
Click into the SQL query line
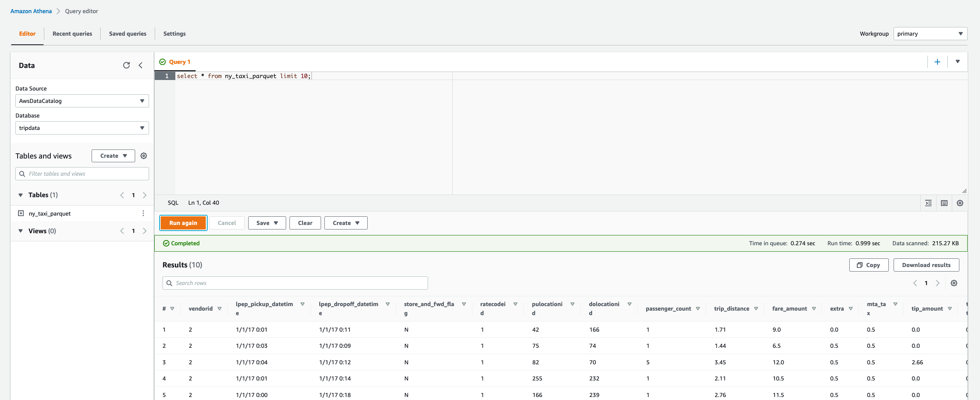point(243,76)
